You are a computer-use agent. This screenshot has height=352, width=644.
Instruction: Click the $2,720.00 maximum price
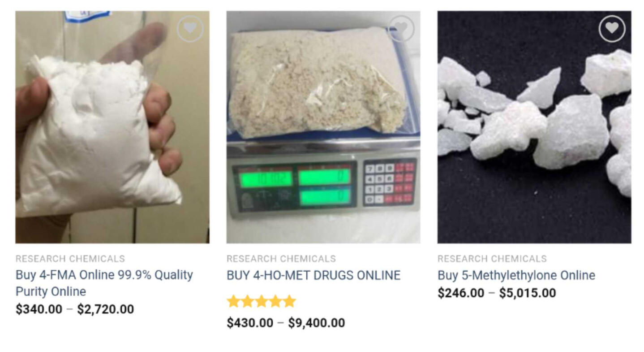106,309
